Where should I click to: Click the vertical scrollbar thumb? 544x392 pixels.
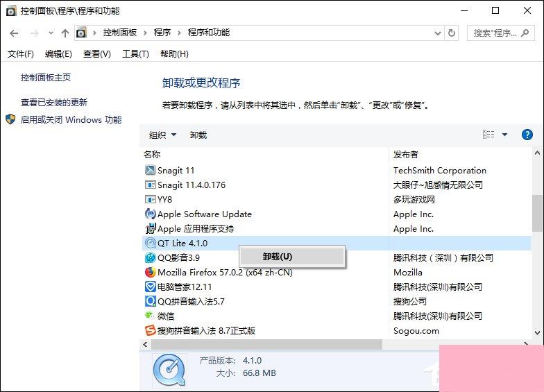click(x=537, y=213)
